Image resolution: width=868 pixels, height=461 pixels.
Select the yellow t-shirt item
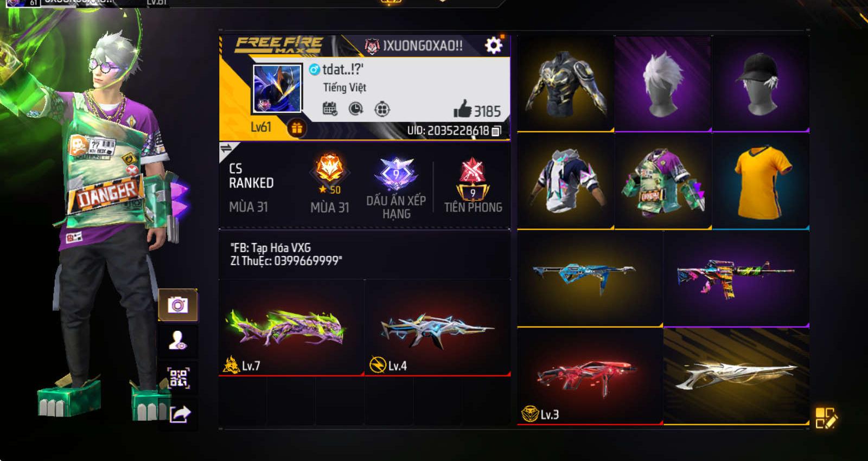[x=761, y=181]
